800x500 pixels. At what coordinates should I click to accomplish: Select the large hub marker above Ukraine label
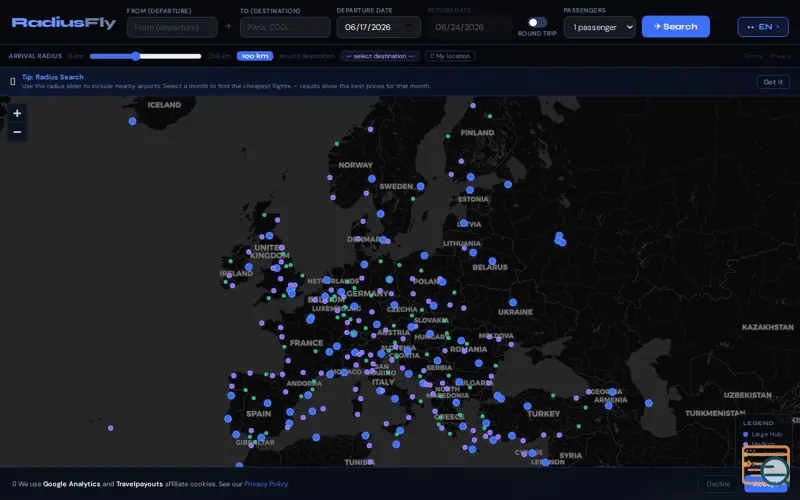[513, 303]
